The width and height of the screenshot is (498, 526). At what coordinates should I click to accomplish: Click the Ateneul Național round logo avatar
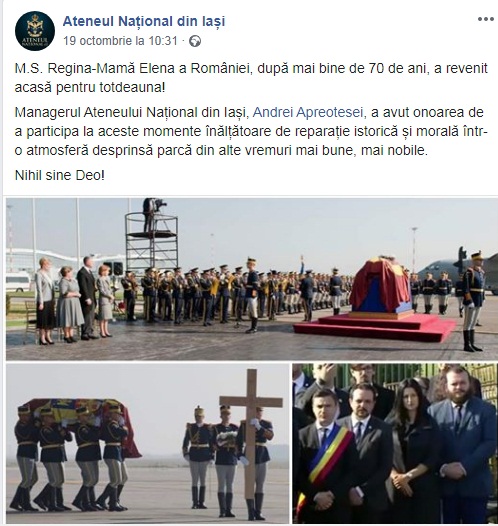[x=35, y=31]
